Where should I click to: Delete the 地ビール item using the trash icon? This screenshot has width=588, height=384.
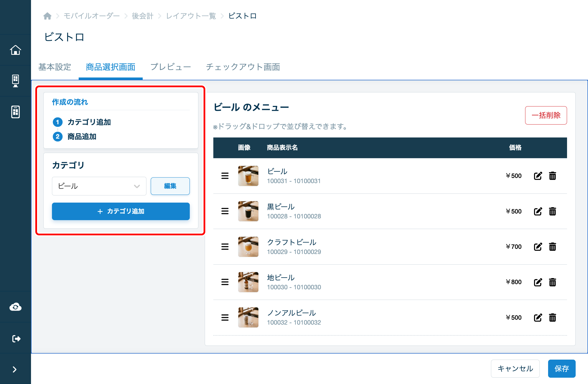552,282
